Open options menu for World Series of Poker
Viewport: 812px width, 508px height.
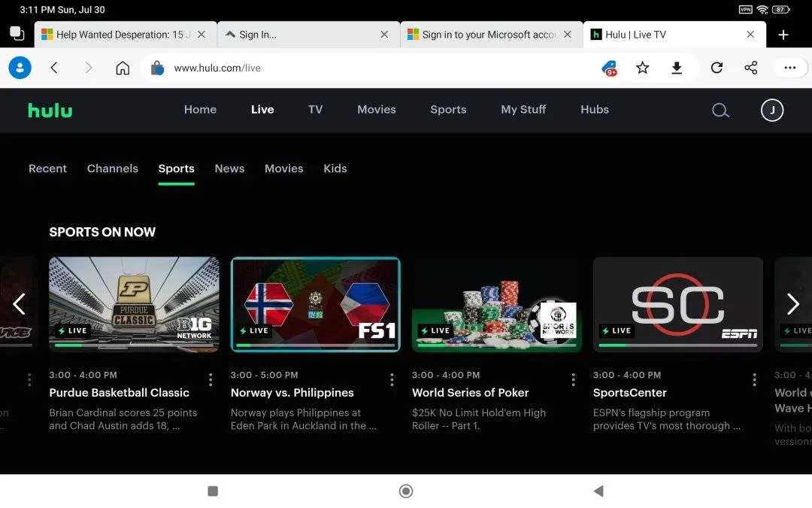[573, 380]
